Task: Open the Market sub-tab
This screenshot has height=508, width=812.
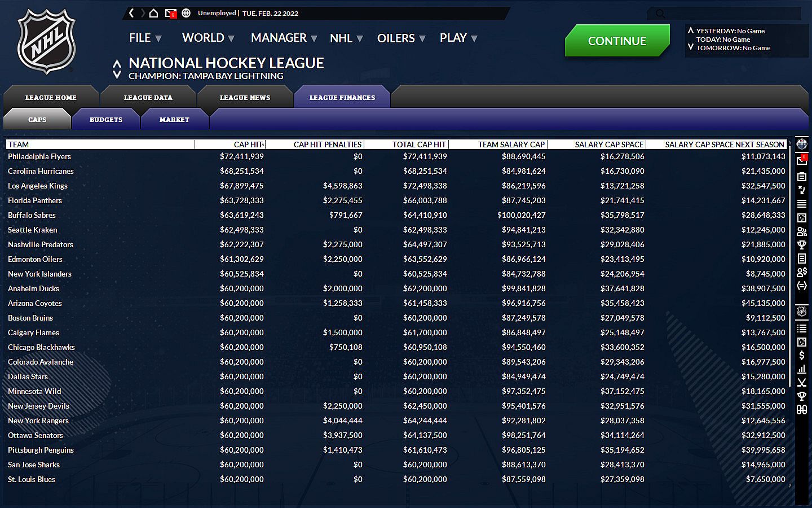Action: click(175, 119)
